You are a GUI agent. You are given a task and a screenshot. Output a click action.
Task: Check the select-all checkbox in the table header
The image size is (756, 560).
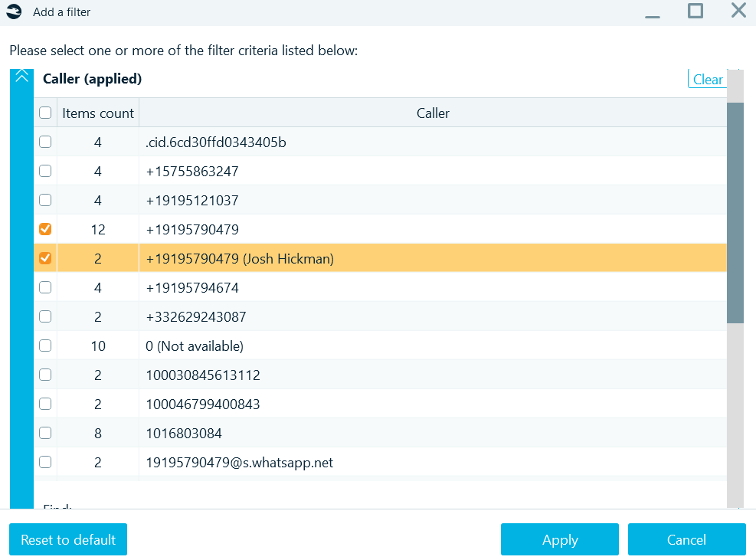(x=44, y=112)
